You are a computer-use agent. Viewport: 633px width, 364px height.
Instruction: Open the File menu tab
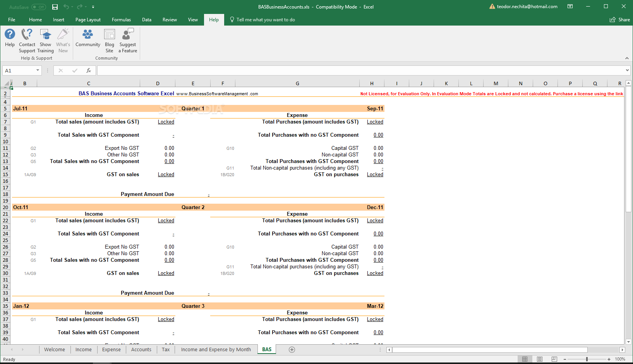(x=12, y=20)
